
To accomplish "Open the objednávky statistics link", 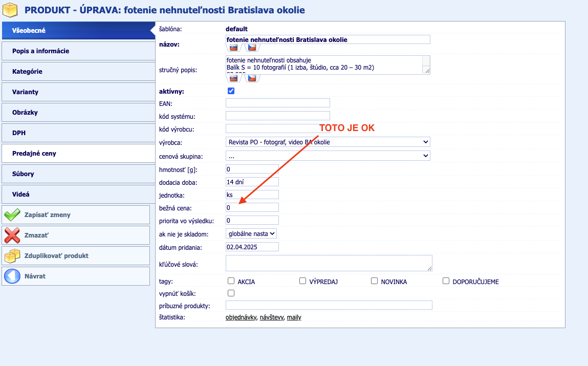I will tap(241, 317).
